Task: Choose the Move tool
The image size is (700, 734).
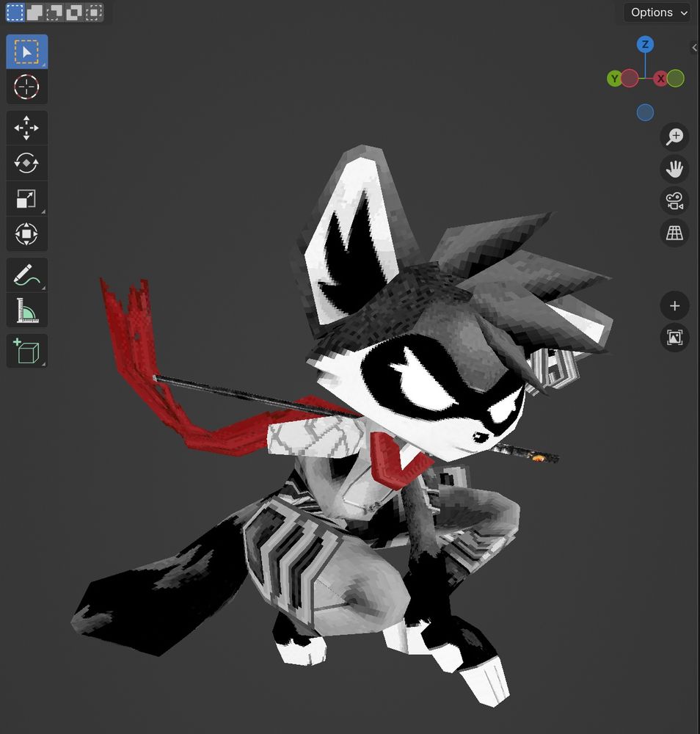Action: point(26,128)
